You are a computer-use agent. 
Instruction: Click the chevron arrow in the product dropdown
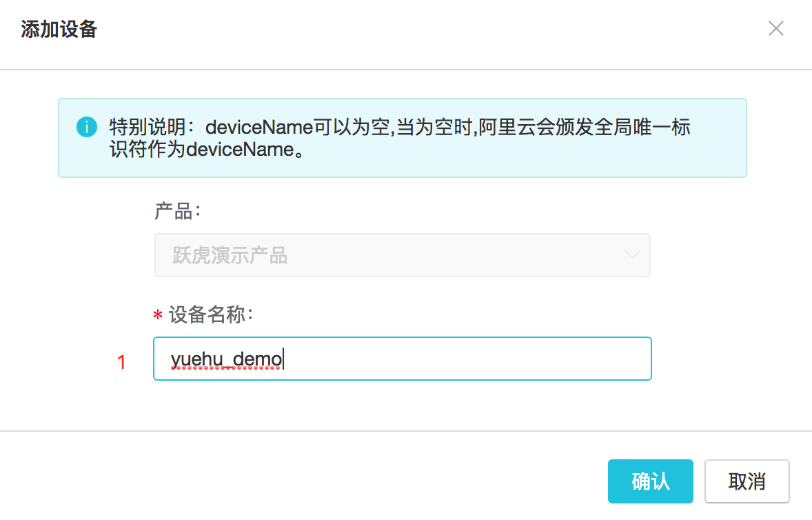click(632, 254)
